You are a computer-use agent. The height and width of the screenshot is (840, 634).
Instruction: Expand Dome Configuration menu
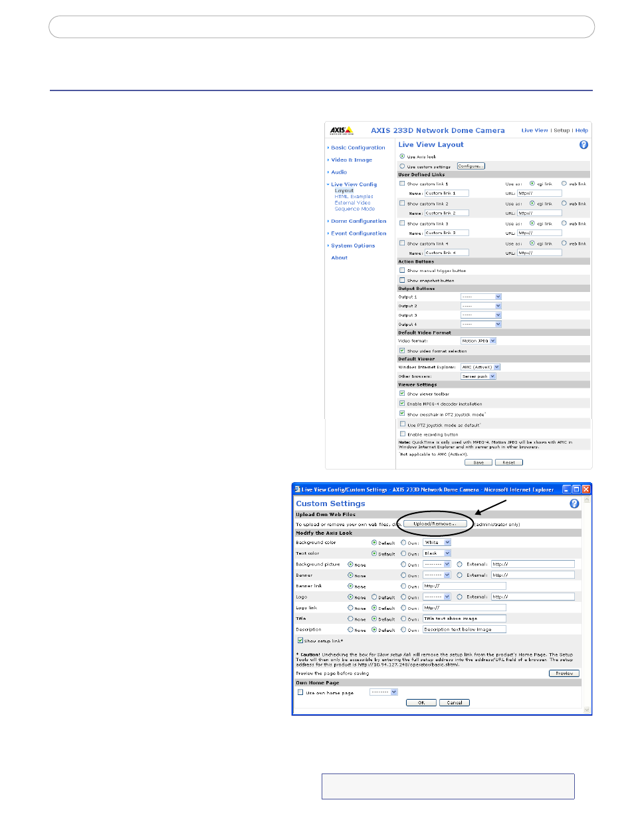(359, 221)
